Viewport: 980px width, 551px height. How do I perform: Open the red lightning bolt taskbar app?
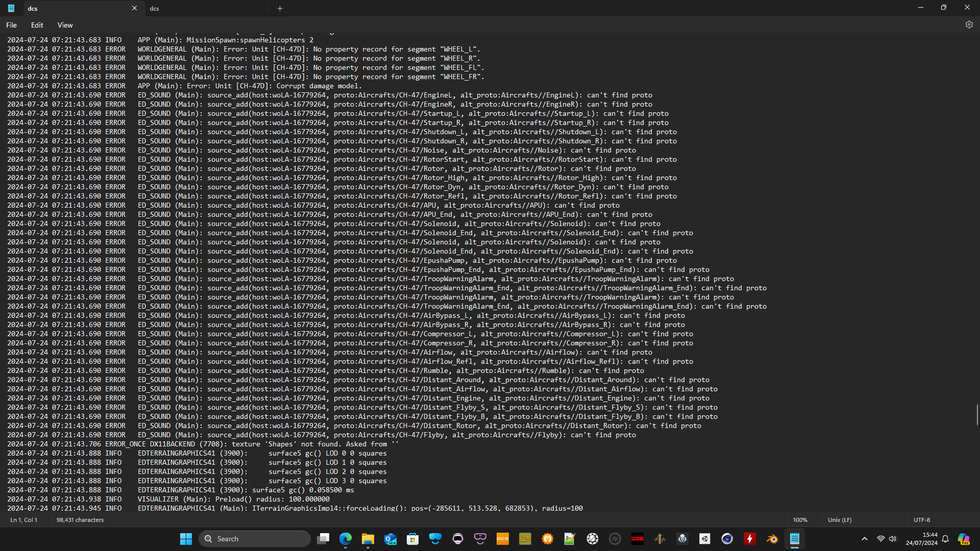click(750, 539)
